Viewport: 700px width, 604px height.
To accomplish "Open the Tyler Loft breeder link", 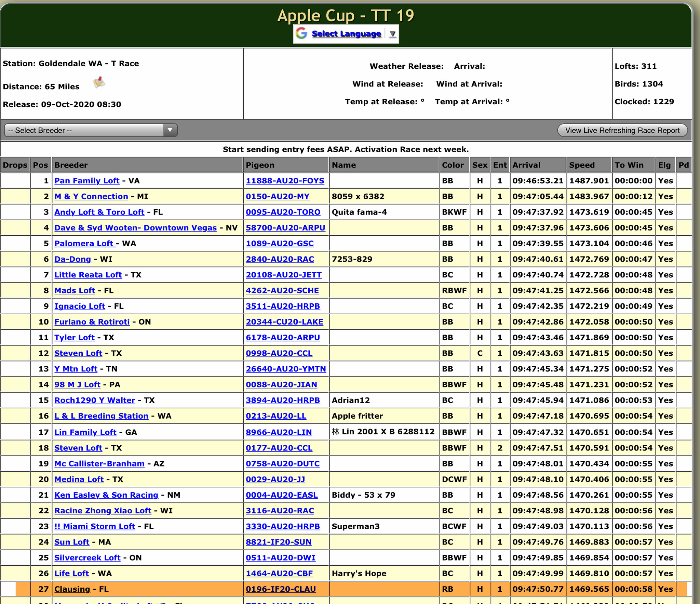I will point(74,338).
